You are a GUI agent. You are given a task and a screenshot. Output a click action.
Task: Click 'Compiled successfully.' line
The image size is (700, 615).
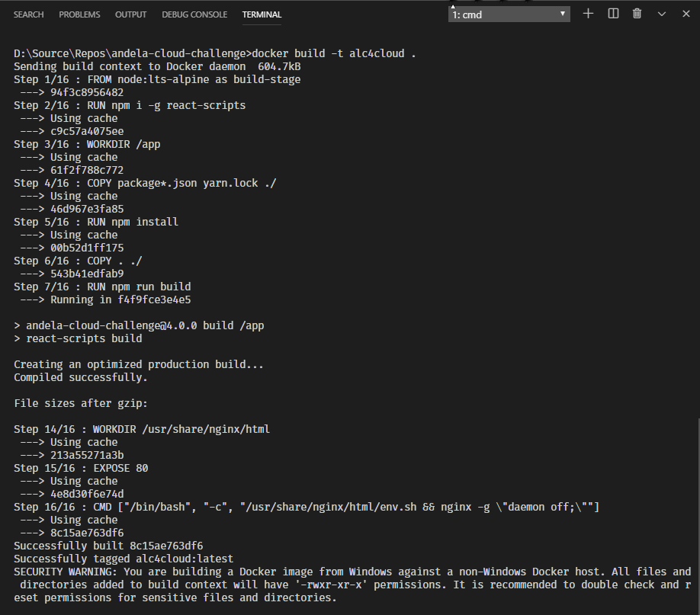(x=80, y=377)
